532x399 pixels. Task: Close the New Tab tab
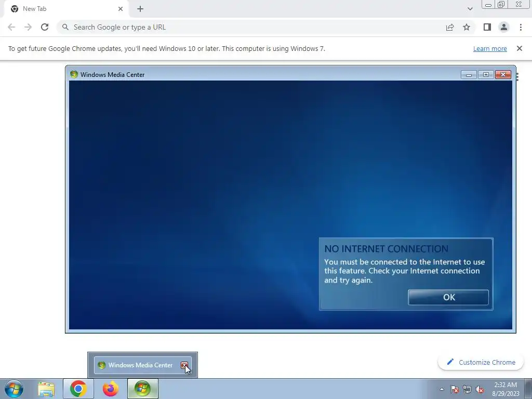(121, 9)
